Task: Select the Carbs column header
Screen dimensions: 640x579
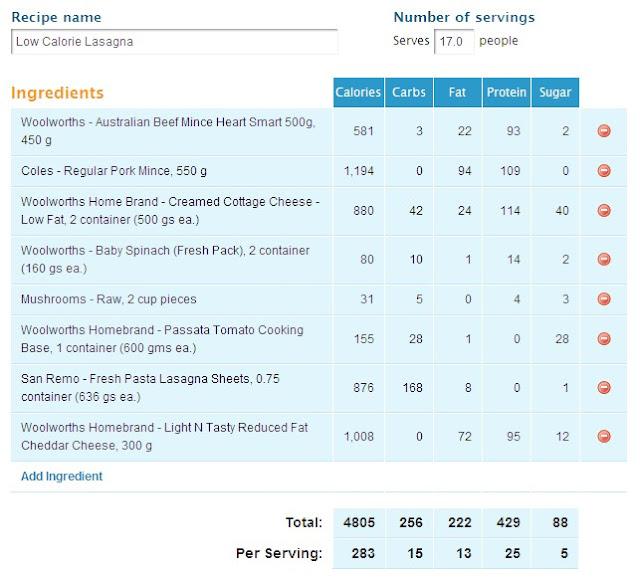Action: point(409,92)
